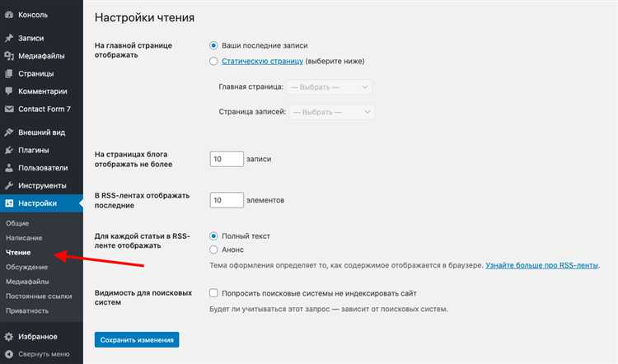Click the Плагины plug icon

click(9, 150)
